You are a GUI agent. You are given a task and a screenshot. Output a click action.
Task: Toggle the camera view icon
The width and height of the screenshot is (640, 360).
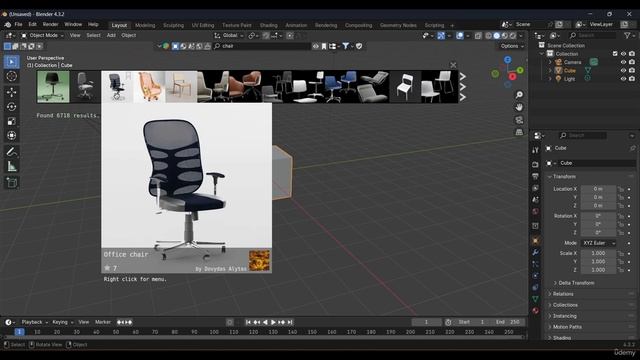click(x=519, y=120)
